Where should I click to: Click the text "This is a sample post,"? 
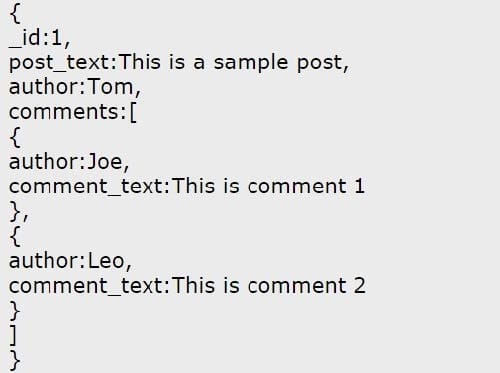click(x=234, y=62)
